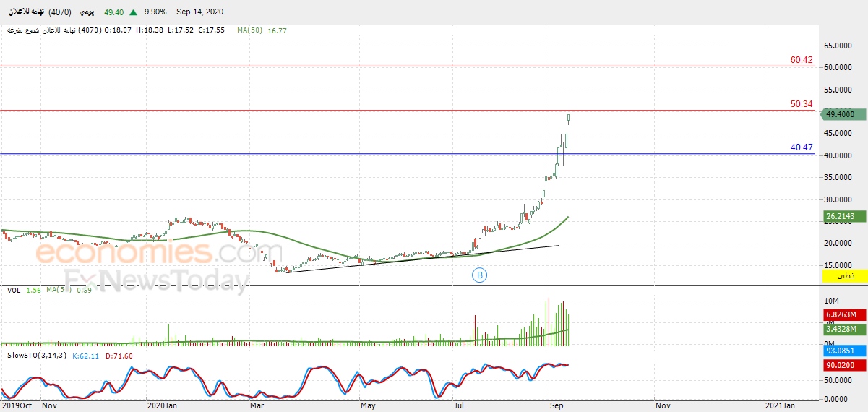
Task: Click the last candlestick near 49.40
Action: 570,119
